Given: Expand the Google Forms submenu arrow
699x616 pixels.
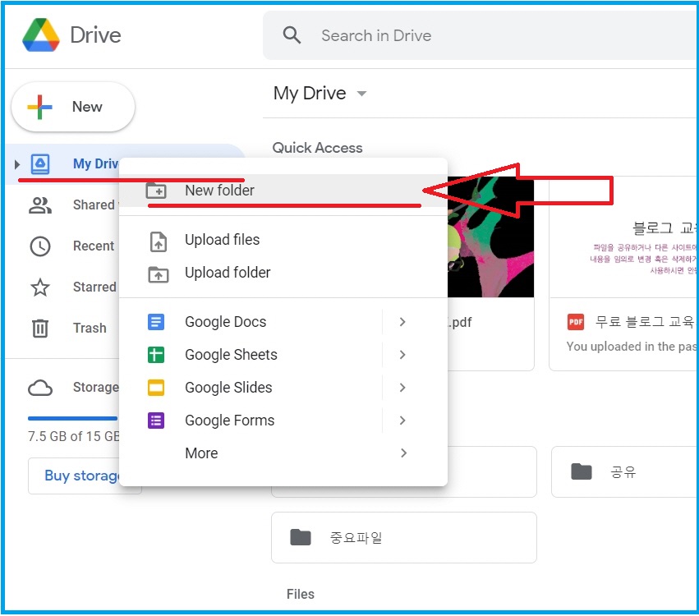Looking at the screenshot, I should click(x=402, y=421).
